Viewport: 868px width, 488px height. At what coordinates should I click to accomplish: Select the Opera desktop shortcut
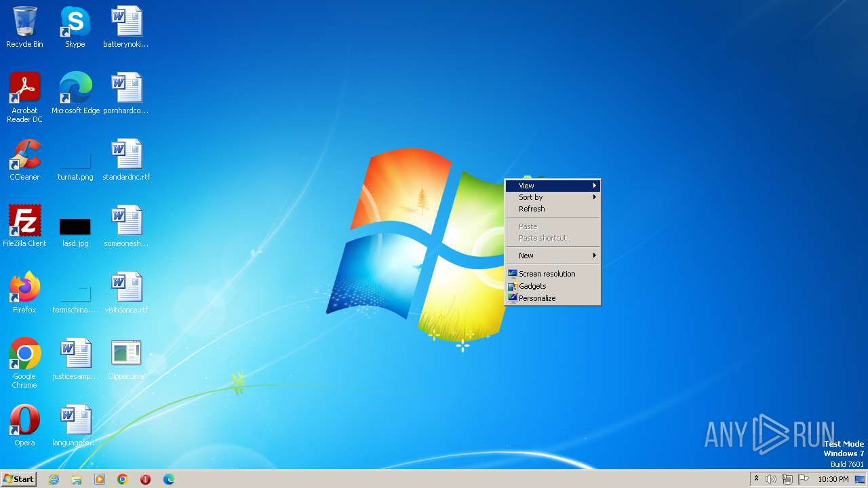coord(24,426)
